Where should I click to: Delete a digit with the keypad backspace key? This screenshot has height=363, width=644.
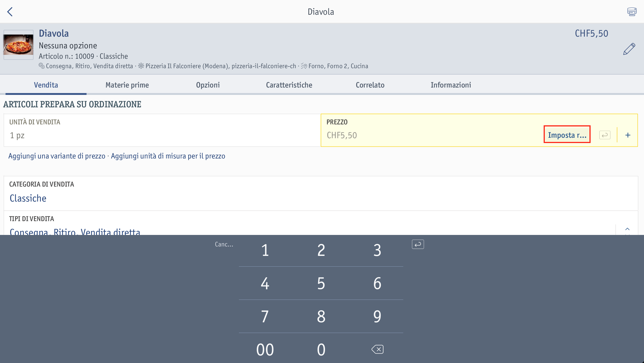(x=377, y=349)
